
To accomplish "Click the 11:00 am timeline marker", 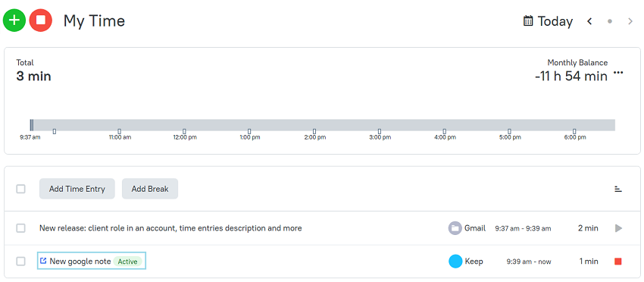I will tap(120, 132).
